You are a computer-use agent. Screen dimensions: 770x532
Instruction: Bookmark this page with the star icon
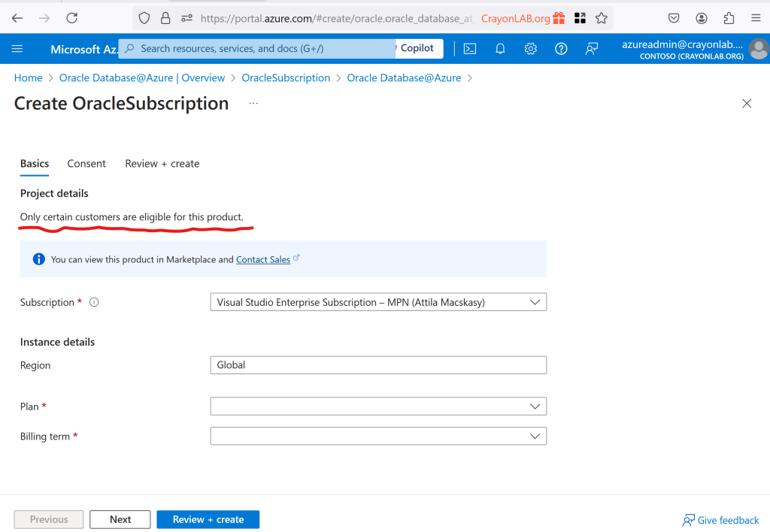(601, 18)
